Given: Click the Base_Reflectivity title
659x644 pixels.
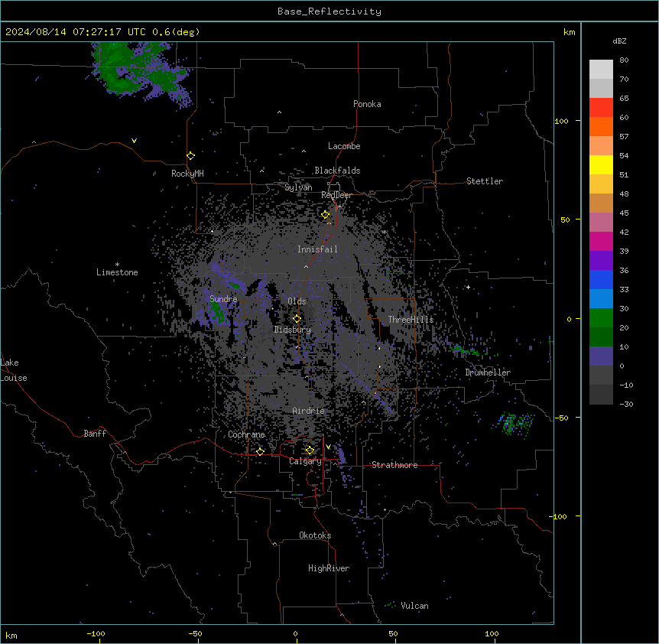Looking at the screenshot, I should pos(329,11).
